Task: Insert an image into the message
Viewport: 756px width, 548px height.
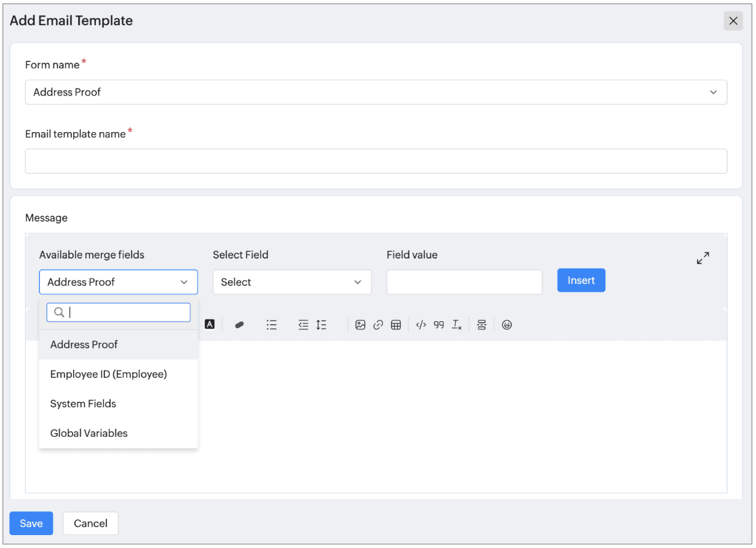Action: point(361,325)
